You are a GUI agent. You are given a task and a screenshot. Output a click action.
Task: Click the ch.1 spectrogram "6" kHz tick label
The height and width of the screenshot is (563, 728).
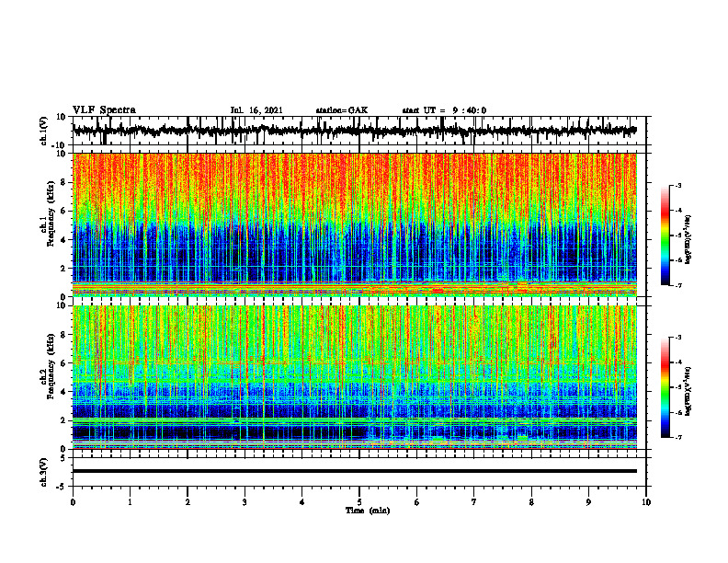[63, 212]
